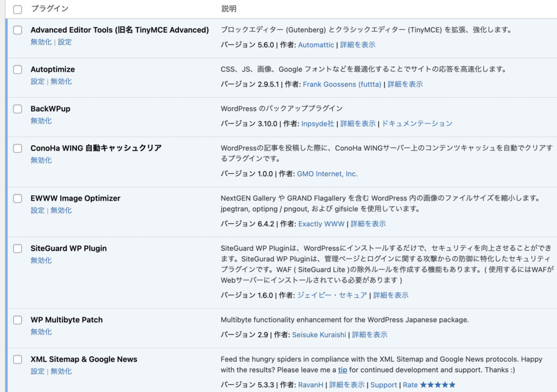Check the Advanced Editor Tools plugin checkbox
Image resolution: width=557 pixels, height=392 pixels.
[x=17, y=30]
